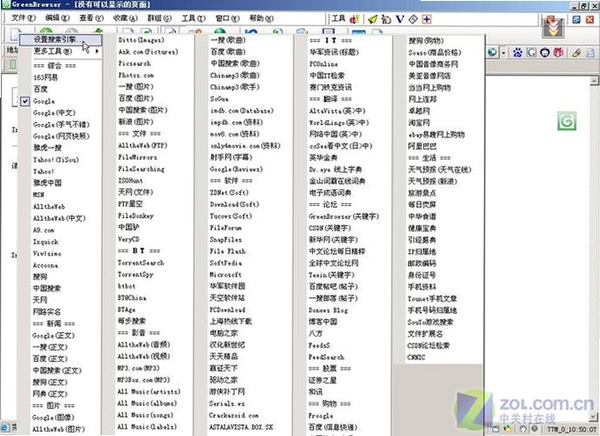600x436 pixels.
Task: Open the 群组(G) menu
Action: [x=159, y=18]
